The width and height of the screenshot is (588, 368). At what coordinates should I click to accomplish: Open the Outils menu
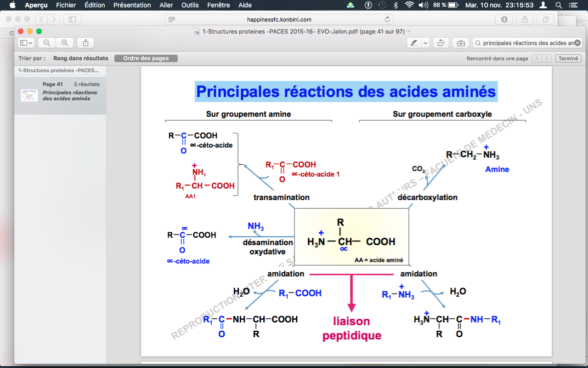point(190,5)
